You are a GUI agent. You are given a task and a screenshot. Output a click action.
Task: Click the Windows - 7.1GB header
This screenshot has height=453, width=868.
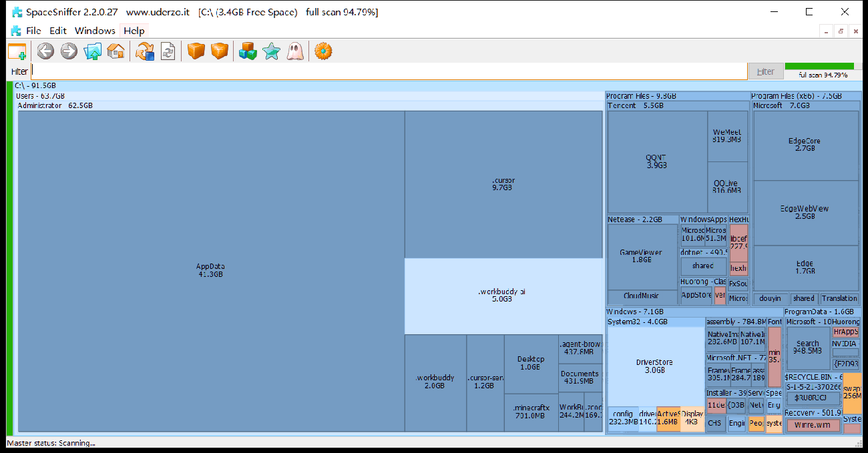[x=694, y=312]
